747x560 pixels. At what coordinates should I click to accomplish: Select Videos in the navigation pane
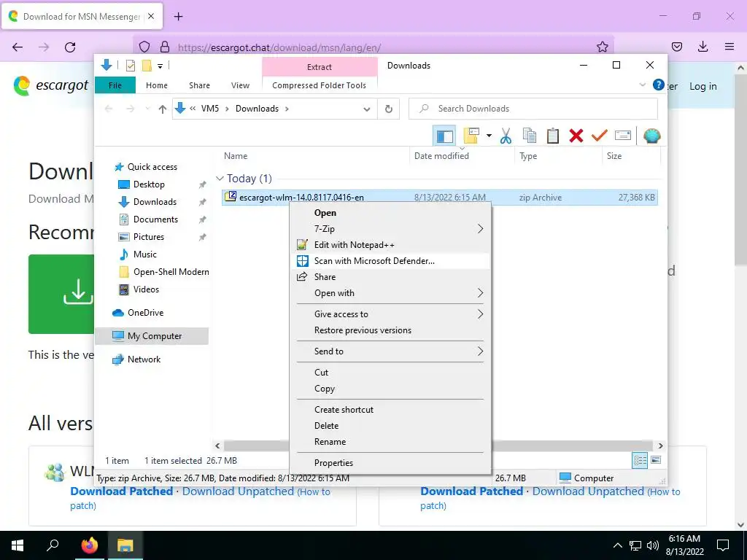tap(146, 289)
